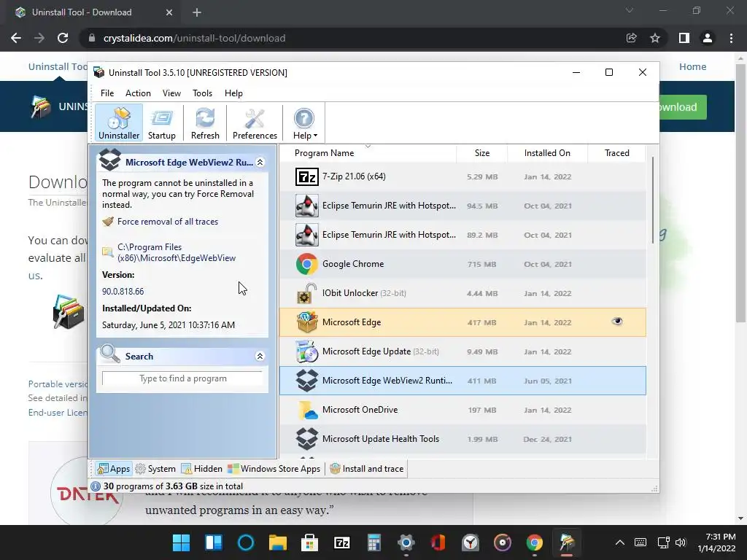This screenshot has height=560, width=747.
Task: Open 7-Zip from the taskbar
Action: 342,542
